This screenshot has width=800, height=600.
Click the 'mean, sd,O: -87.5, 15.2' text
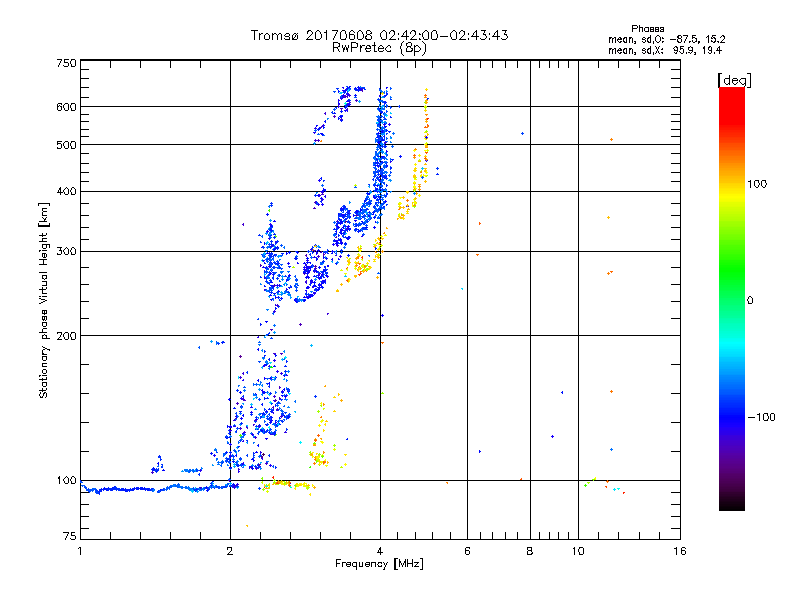(x=666, y=39)
